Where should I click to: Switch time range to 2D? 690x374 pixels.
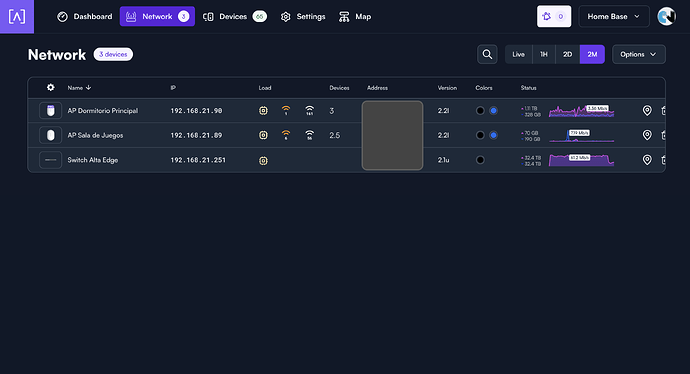(567, 54)
